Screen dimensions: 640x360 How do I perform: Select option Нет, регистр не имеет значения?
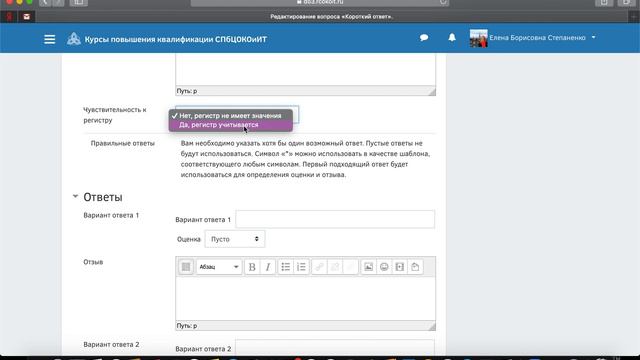(231, 116)
